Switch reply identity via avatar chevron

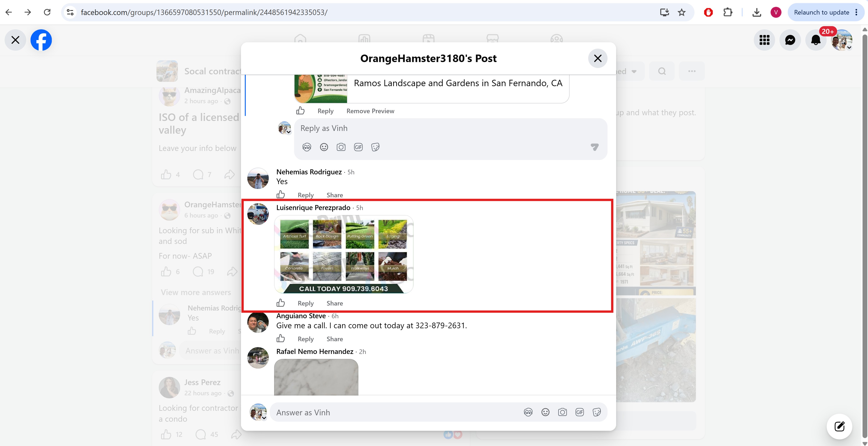click(285, 128)
